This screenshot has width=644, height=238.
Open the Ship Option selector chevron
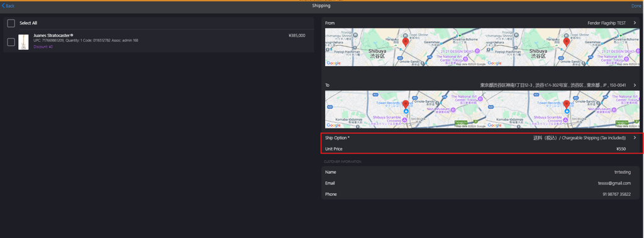(635, 138)
